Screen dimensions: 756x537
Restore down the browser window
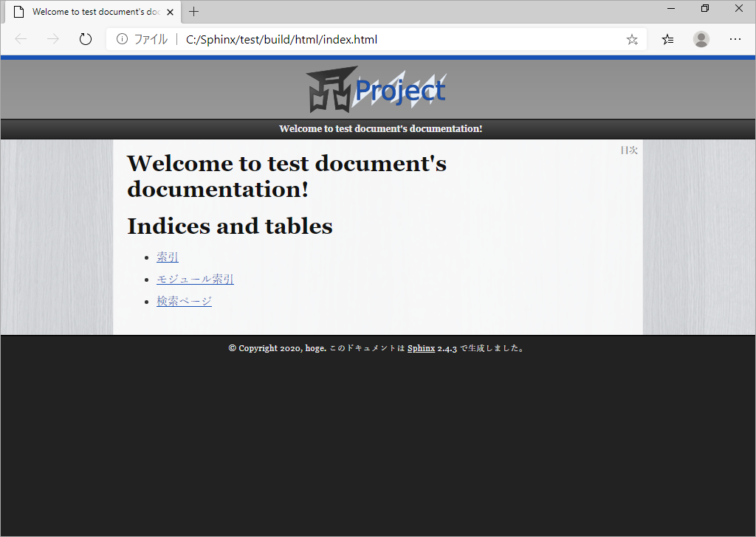click(x=705, y=8)
